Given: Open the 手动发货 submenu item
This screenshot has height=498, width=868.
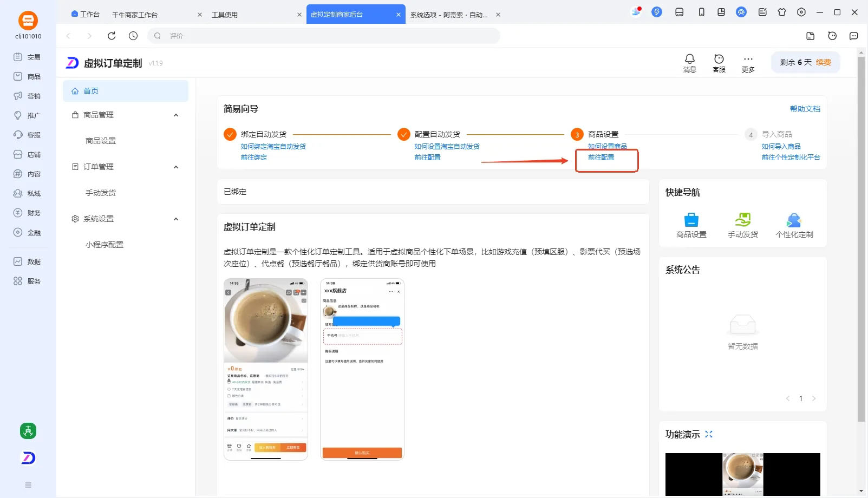Looking at the screenshot, I should [x=101, y=193].
